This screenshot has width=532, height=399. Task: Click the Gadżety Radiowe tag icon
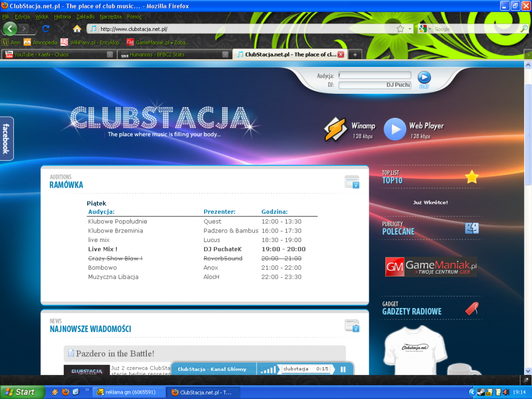tap(471, 308)
